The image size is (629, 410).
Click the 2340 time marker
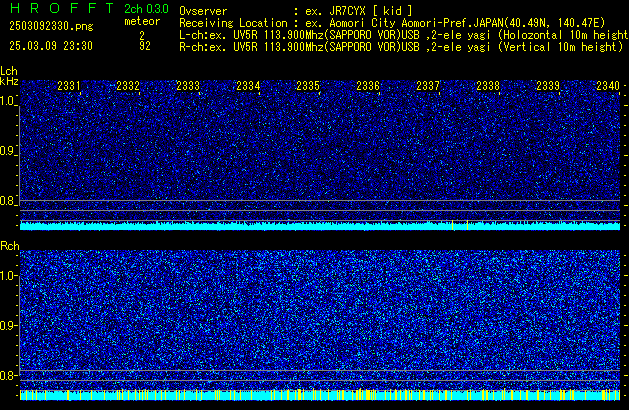pos(608,86)
